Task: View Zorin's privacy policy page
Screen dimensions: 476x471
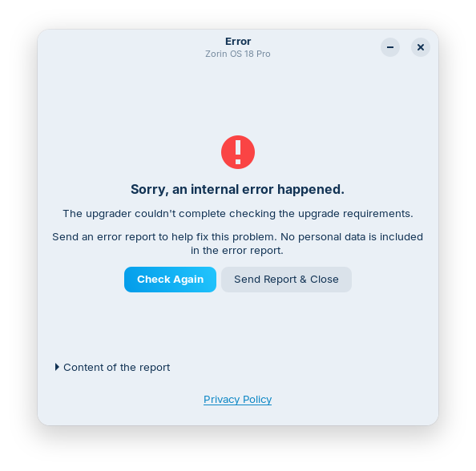Action: point(238,400)
